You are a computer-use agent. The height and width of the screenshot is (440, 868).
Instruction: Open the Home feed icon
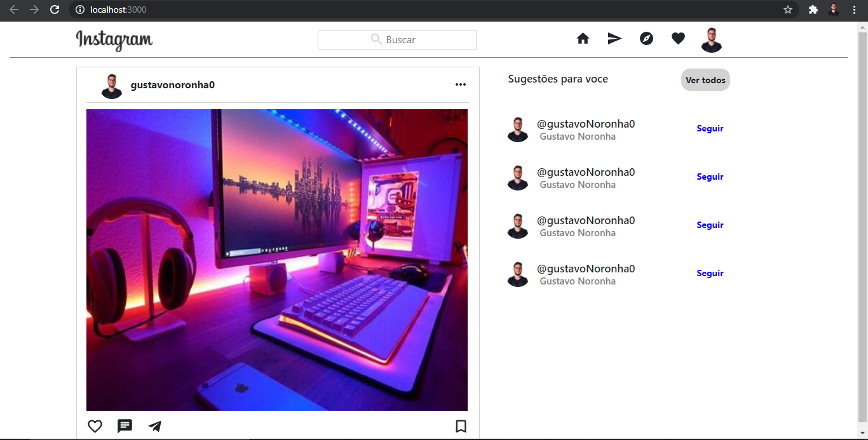583,38
